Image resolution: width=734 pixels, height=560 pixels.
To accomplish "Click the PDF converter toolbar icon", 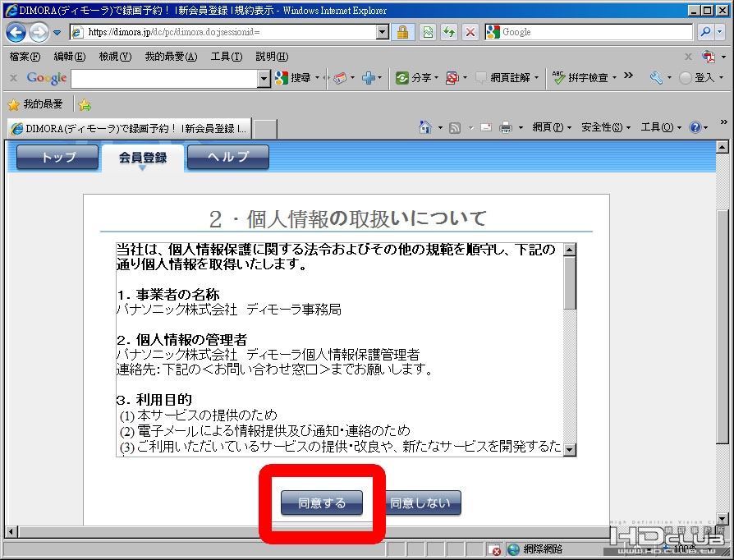I will pyautogui.click(x=709, y=57).
